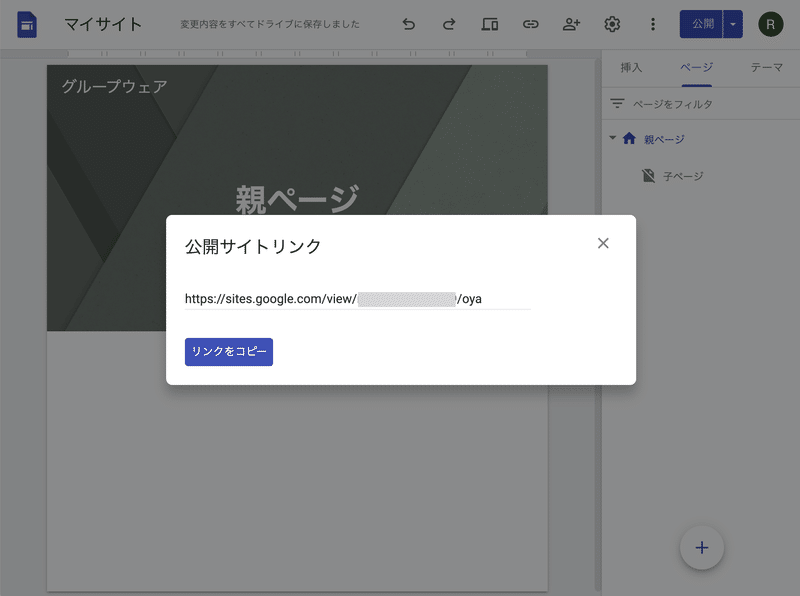Image resolution: width=800 pixels, height=596 pixels.
Task: Close the 公開サイトリンク dialog
Action: [x=603, y=243]
